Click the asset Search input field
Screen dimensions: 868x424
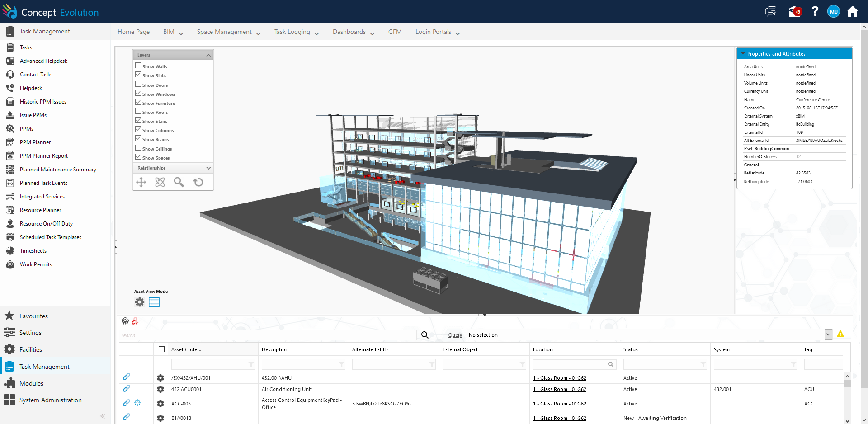click(267, 335)
